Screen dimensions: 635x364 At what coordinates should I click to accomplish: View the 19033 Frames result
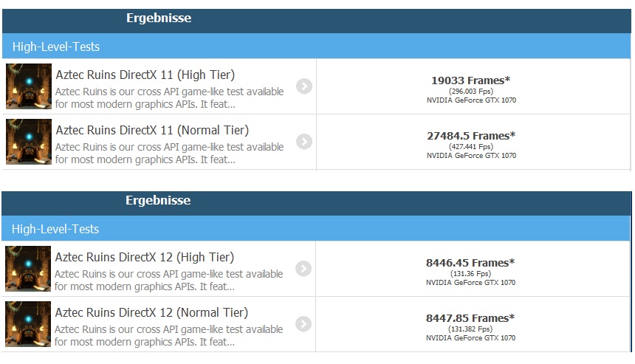coord(471,80)
